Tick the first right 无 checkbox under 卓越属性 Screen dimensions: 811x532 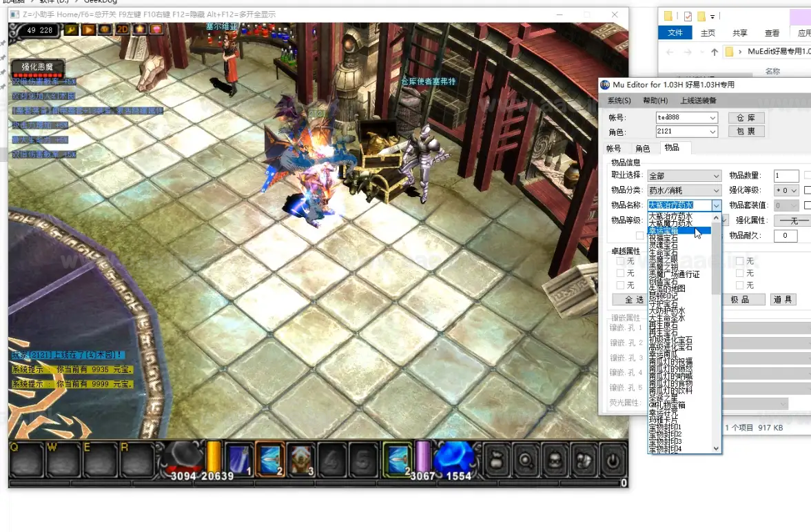(739, 261)
